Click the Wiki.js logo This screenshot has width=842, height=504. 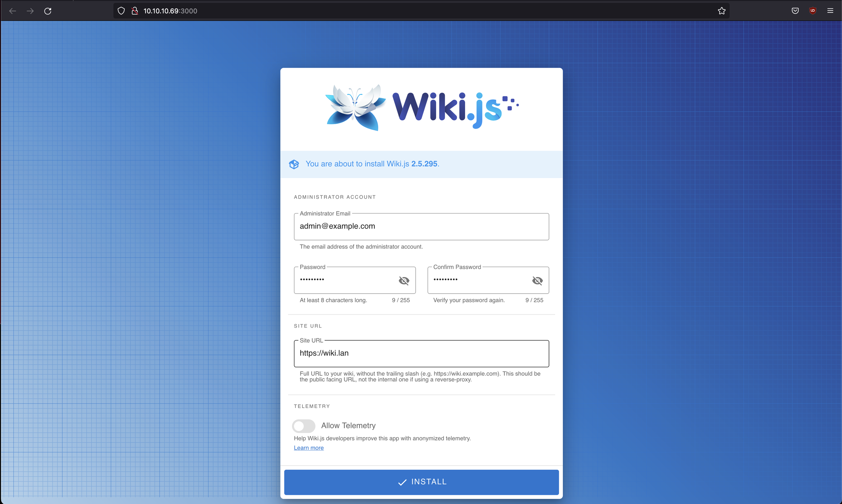point(422,108)
